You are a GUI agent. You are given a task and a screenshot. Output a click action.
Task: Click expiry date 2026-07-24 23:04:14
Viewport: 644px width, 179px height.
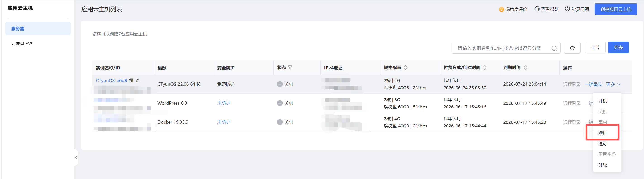pos(525,84)
